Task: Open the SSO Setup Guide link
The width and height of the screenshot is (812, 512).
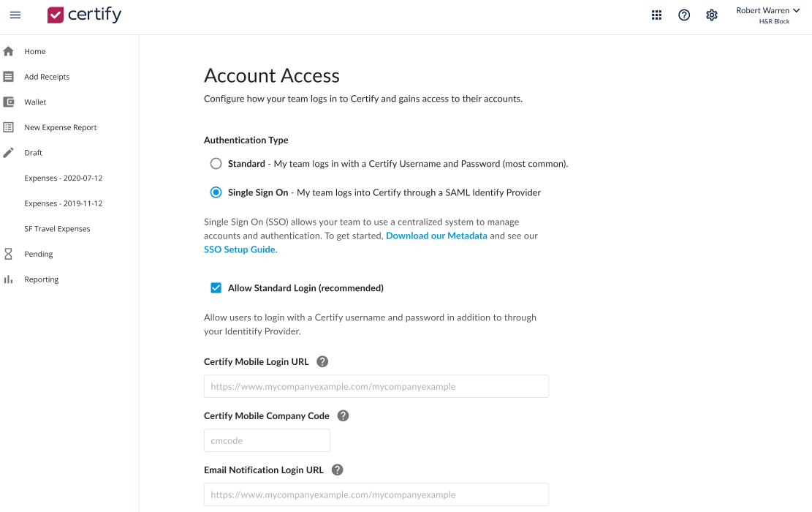Action: coord(240,249)
